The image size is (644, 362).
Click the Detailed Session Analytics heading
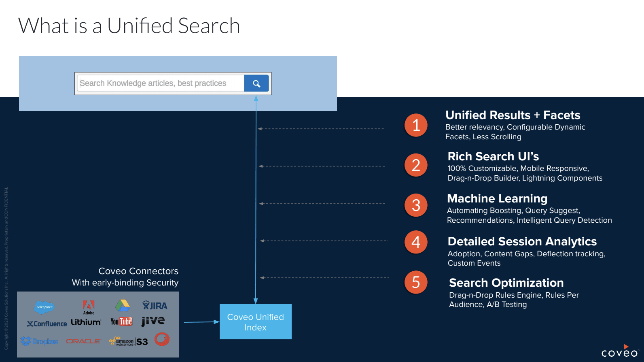point(522,241)
